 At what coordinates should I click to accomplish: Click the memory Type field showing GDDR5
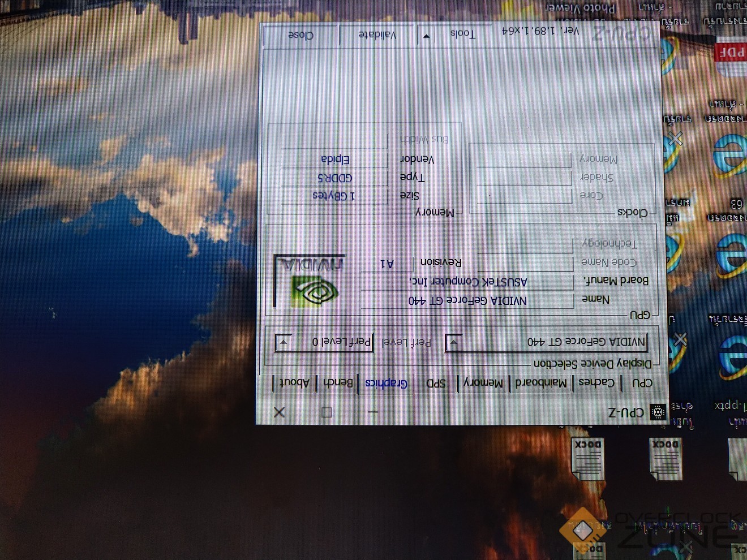[x=334, y=178]
